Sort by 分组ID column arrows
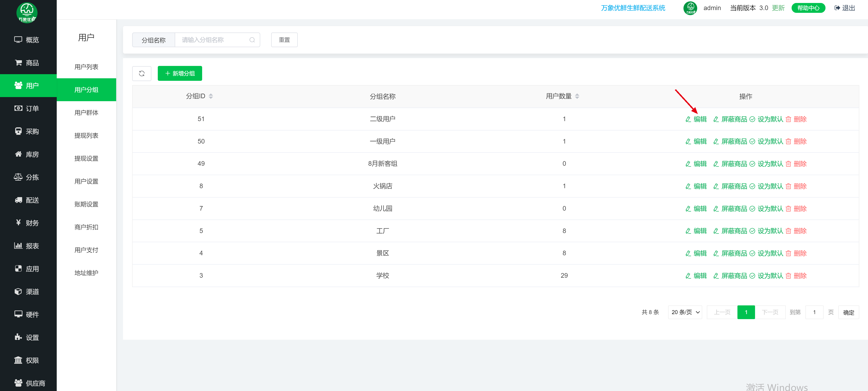This screenshot has width=868, height=391. click(x=211, y=96)
